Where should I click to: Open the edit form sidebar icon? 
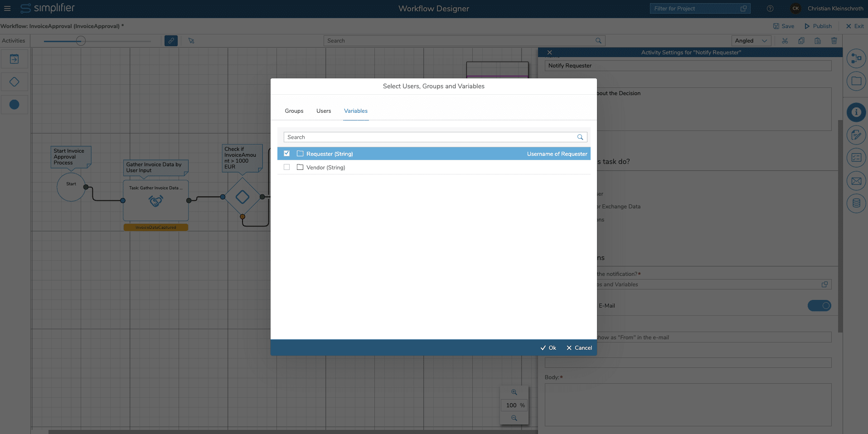coord(856,135)
